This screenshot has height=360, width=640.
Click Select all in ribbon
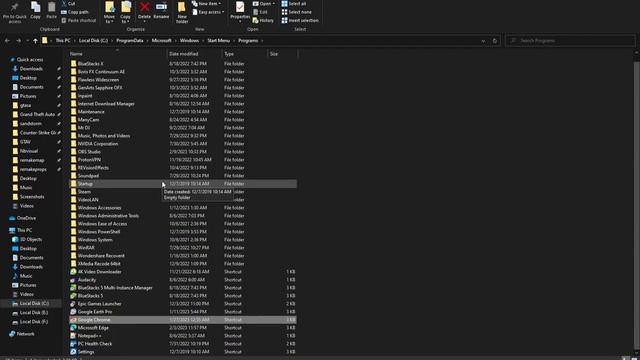pyautogui.click(x=293, y=4)
